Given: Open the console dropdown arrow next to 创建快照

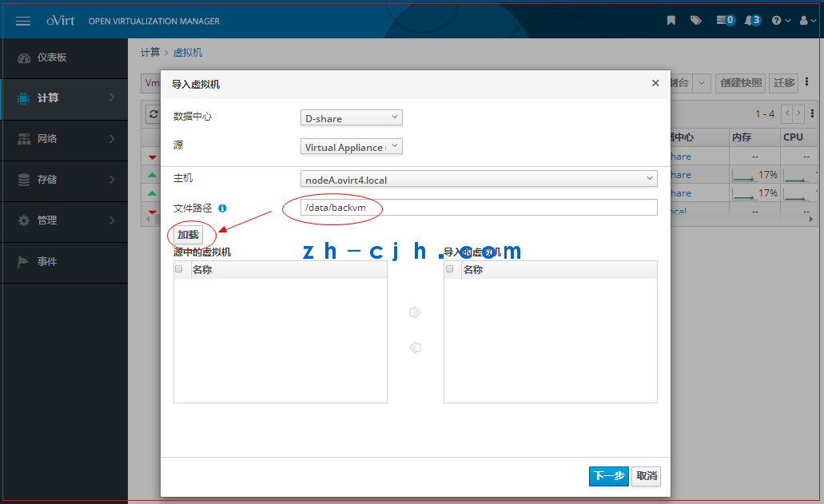Looking at the screenshot, I should [x=702, y=83].
